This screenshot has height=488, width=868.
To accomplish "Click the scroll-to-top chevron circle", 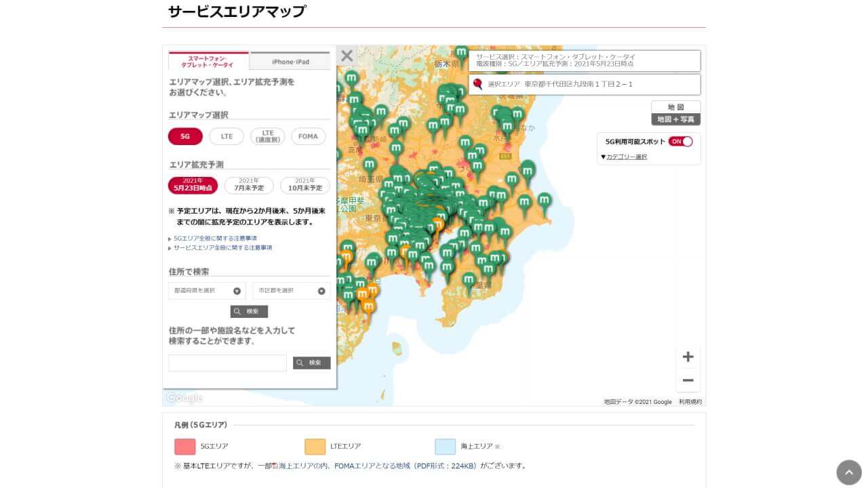I will click(848, 471).
